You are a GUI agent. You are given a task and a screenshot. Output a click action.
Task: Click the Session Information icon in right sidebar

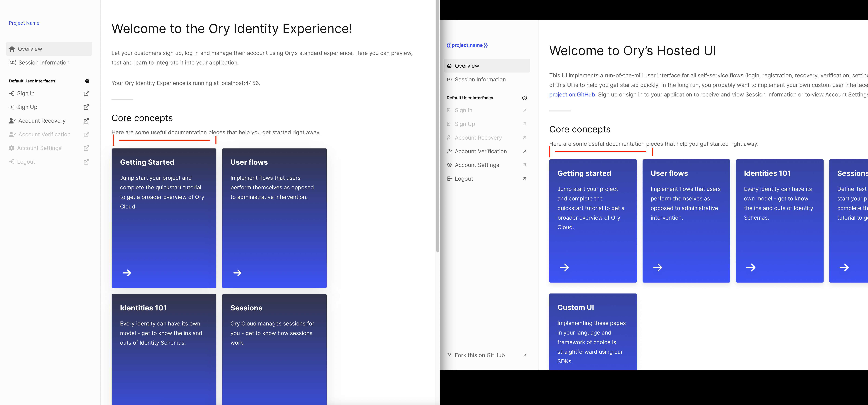449,80
